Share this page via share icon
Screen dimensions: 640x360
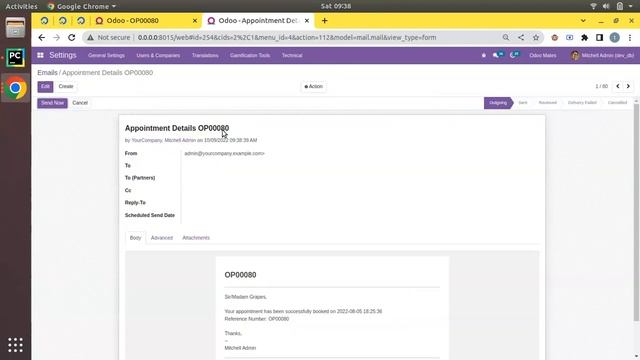[x=521, y=38]
